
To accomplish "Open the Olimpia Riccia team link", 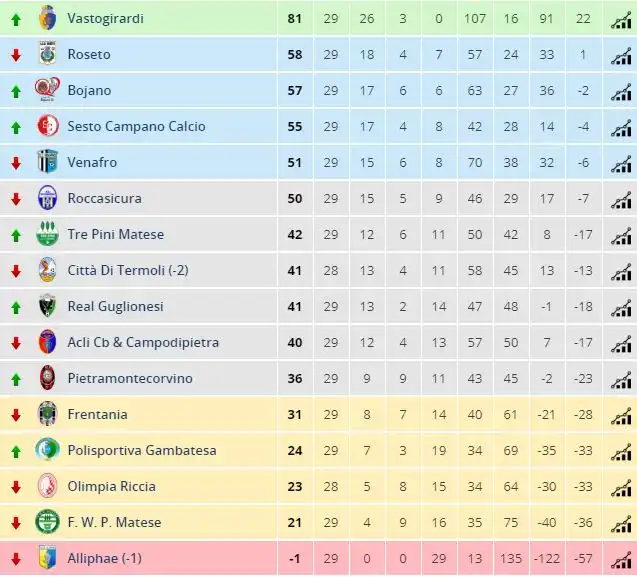I will pyautogui.click(x=111, y=486).
